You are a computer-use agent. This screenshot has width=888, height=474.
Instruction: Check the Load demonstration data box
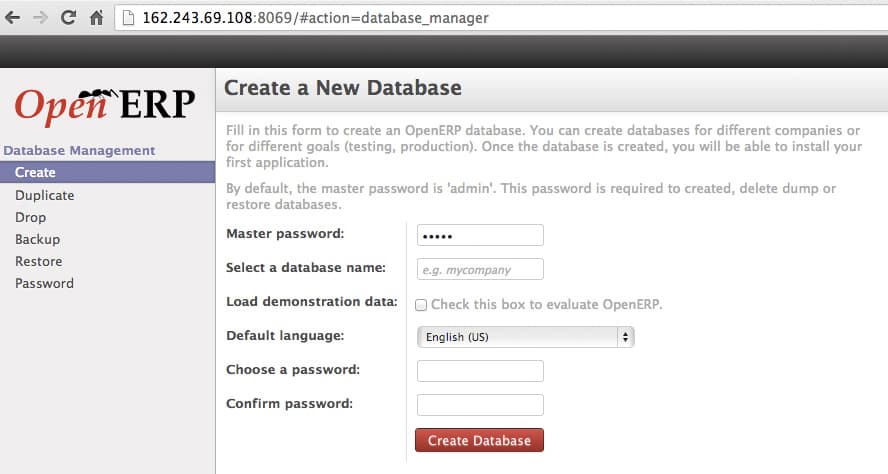[x=421, y=305]
